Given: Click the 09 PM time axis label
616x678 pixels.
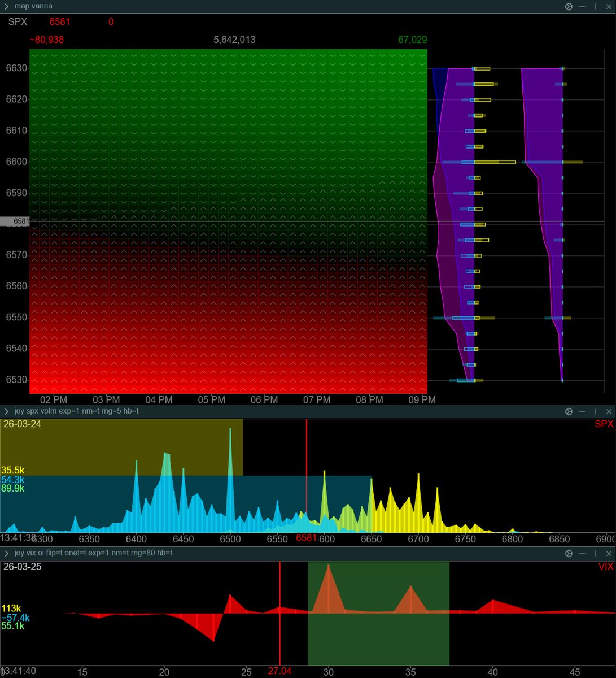Looking at the screenshot, I should [x=422, y=400].
